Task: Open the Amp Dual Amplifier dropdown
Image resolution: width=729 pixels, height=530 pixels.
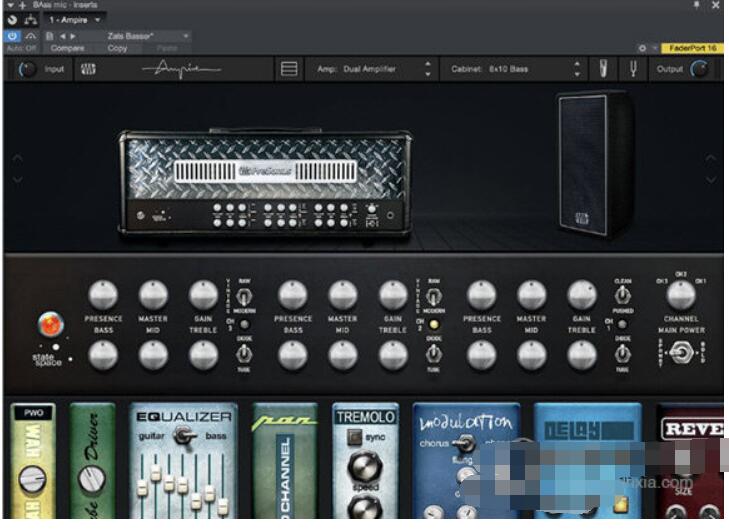Action: pos(428,69)
